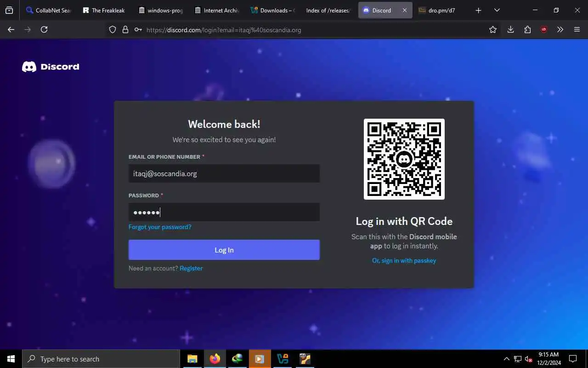Reload the Discord login page

point(44,29)
